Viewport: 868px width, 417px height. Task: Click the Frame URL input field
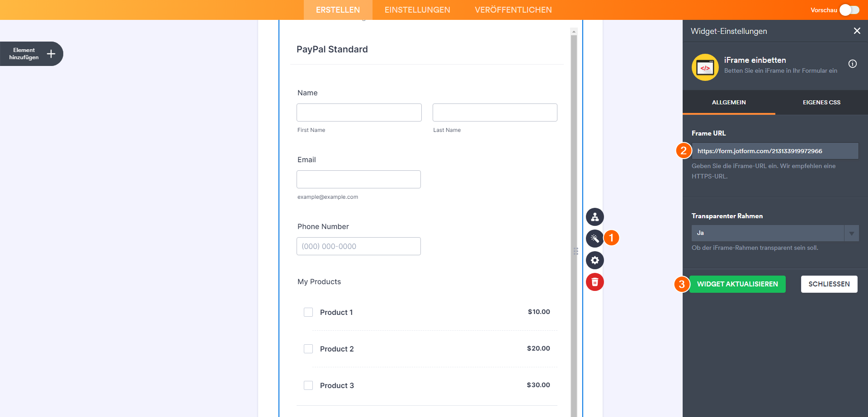(x=775, y=151)
